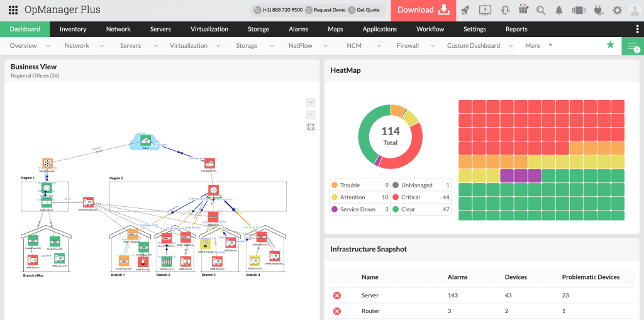Open the gift box notifications icon
The image size is (644, 320).
point(523,10)
